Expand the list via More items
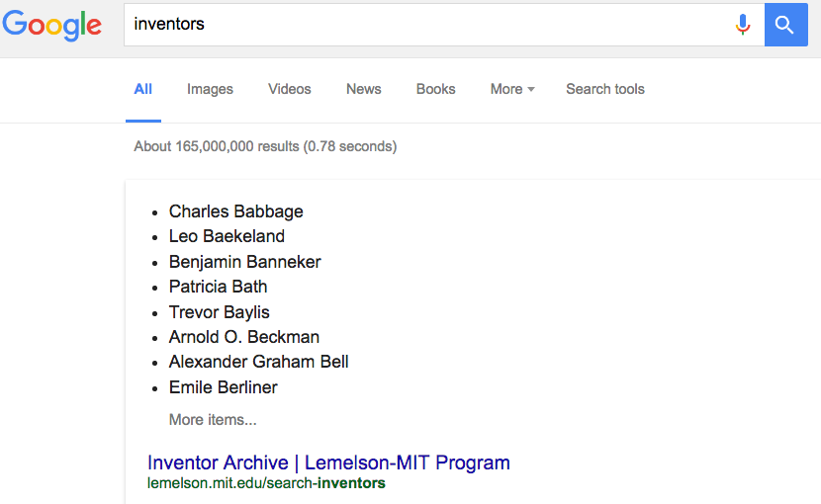The height and width of the screenshot is (504, 821). (x=213, y=420)
